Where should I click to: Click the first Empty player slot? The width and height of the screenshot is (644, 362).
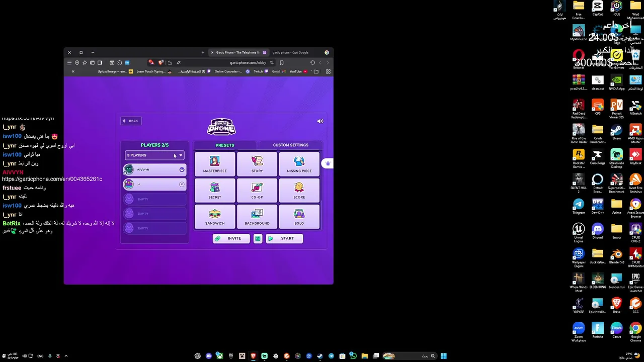point(154,199)
